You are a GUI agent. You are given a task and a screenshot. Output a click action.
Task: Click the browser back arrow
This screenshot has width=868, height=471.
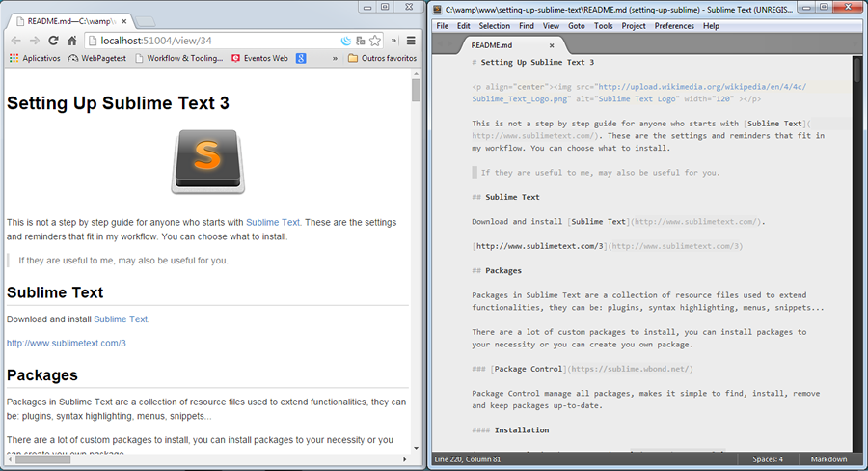click(x=16, y=41)
